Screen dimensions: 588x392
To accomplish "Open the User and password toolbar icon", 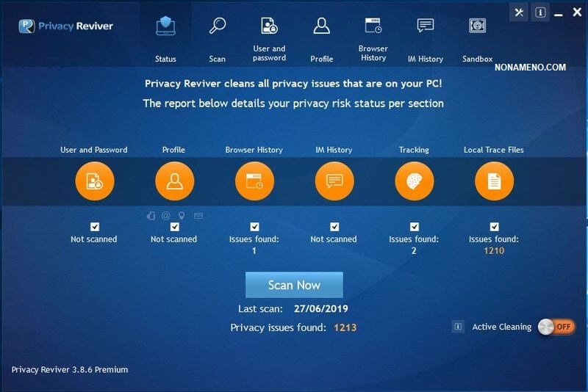I will coord(269,26).
